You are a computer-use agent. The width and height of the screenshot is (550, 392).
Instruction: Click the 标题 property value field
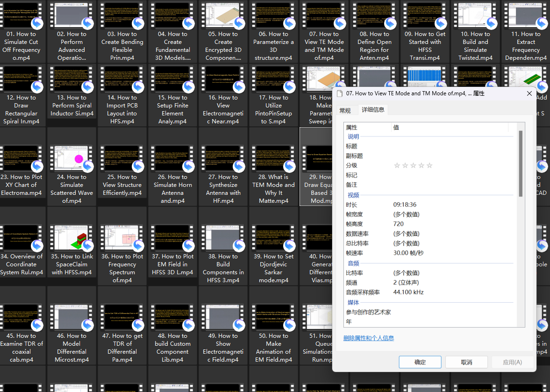point(452,146)
